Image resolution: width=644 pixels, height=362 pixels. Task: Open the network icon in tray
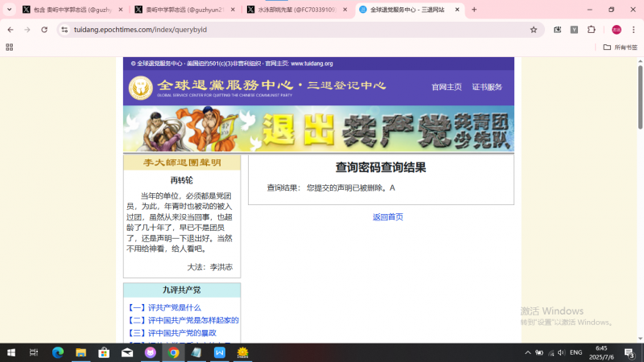coord(551,352)
